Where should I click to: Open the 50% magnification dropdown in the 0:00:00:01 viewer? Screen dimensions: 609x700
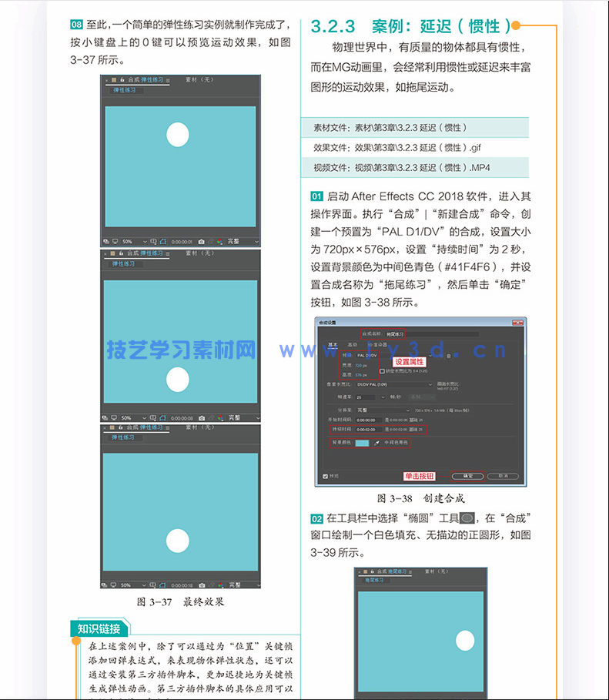point(134,242)
